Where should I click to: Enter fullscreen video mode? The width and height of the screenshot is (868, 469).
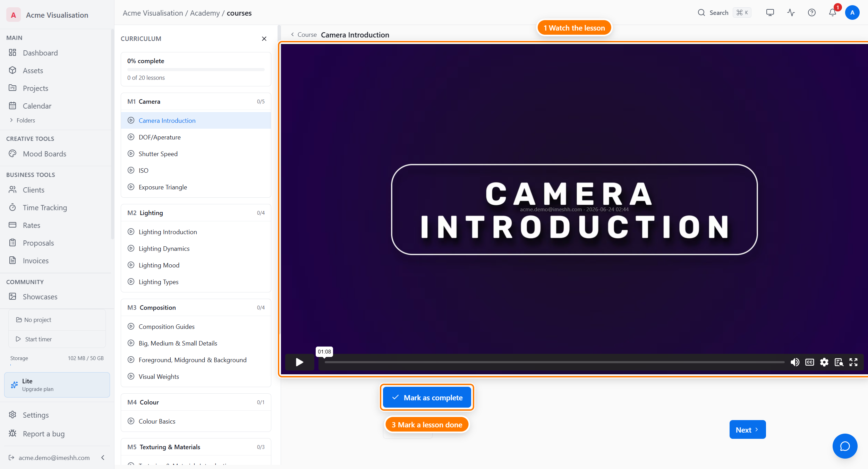(x=853, y=362)
